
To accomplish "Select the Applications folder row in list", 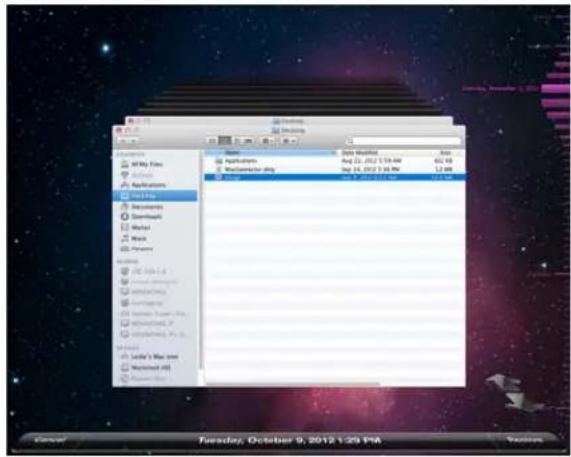I will tap(335, 161).
